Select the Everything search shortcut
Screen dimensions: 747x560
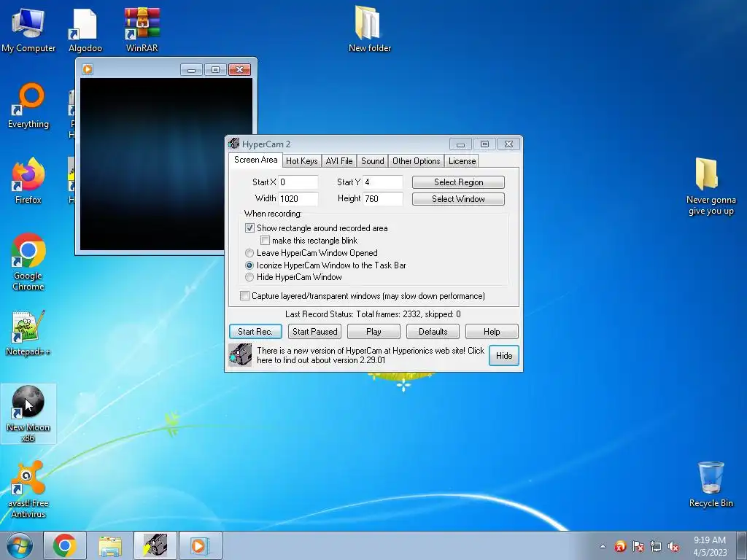pyautogui.click(x=28, y=106)
